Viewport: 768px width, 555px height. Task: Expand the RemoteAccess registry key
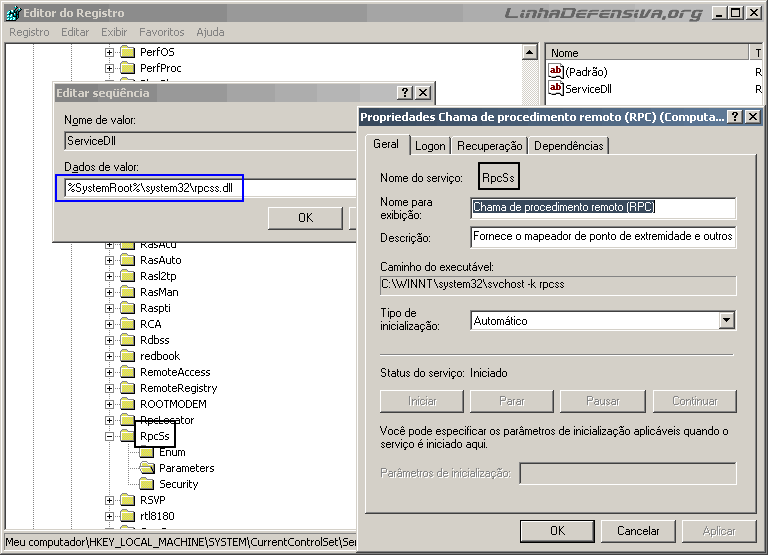[x=110, y=372]
